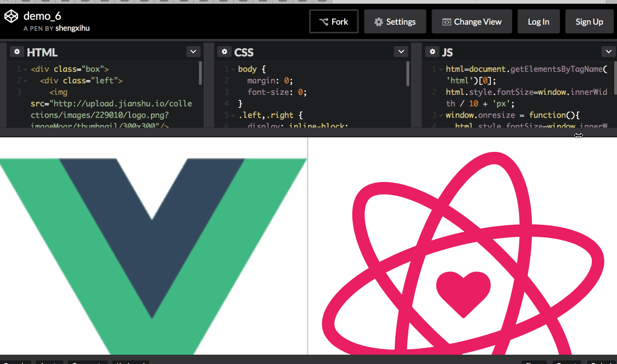Open the pen Settings
This screenshot has width=617, height=364.
(x=395, y=21)
